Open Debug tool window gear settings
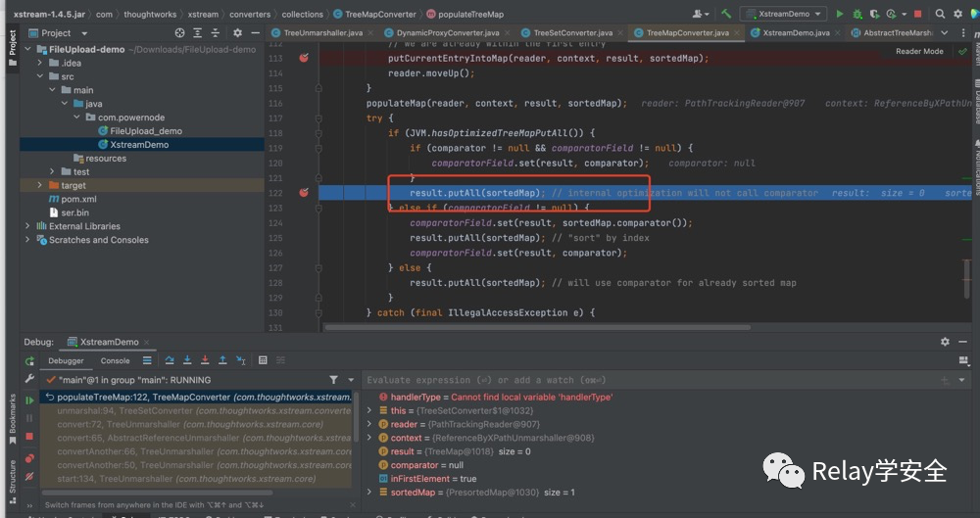The image size is (980, 518). coord(945,342)
